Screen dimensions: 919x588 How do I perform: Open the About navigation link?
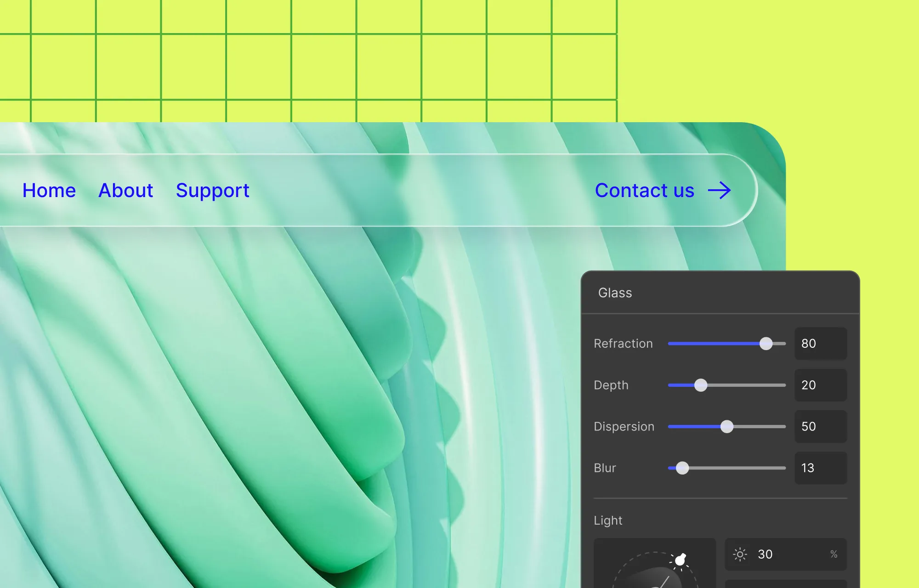[x=125, y=190]
